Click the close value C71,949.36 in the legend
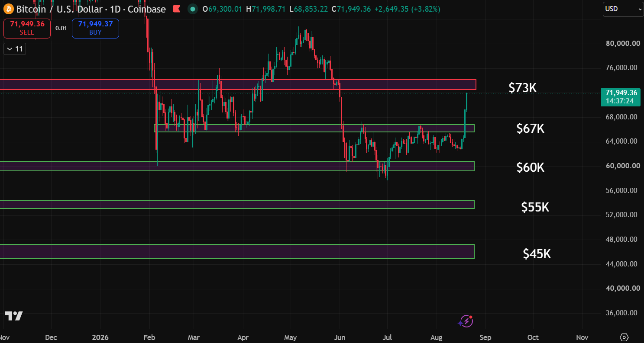Screen dimensions: 644x343 (x=351, y=9)
